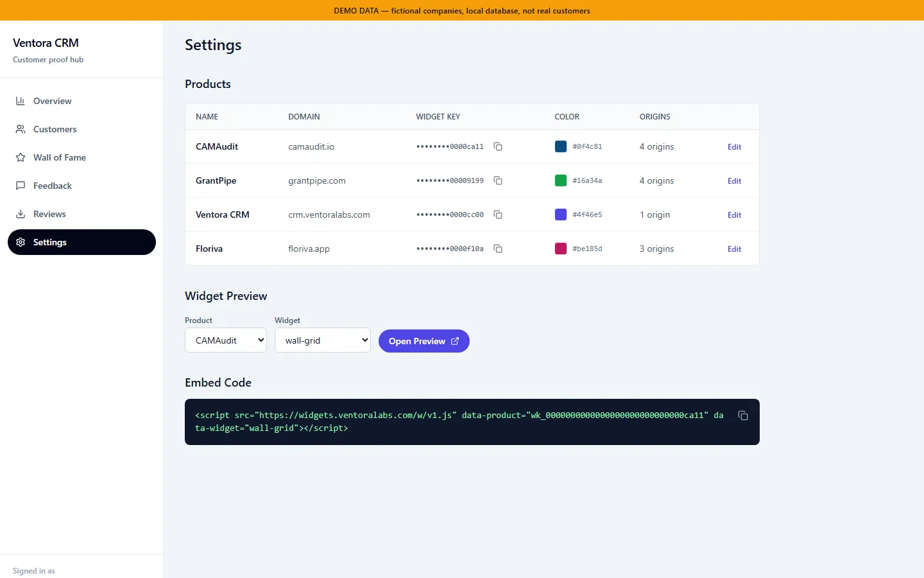This screenshot has width=924, height=578.
Task: Click CAMAudit's 4 origins cell
Action: 656,146
